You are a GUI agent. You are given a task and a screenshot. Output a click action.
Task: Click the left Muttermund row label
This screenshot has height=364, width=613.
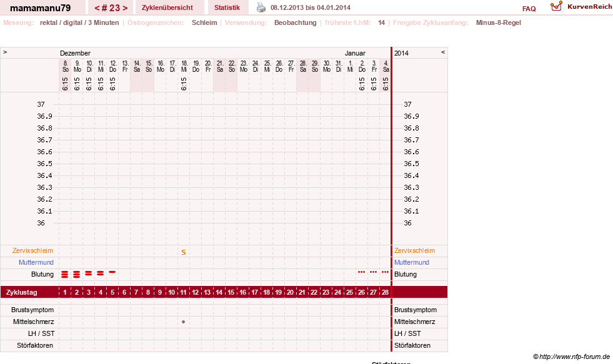coord(36,262)
